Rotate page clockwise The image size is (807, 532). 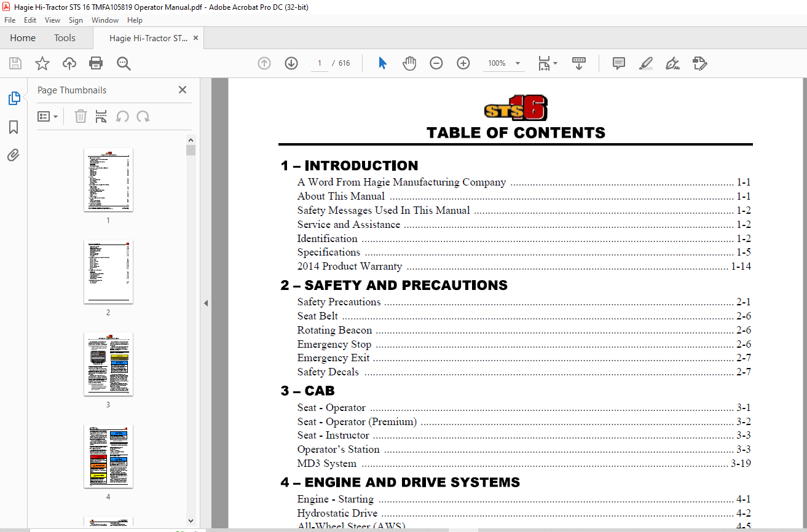[x=143, y=116]
